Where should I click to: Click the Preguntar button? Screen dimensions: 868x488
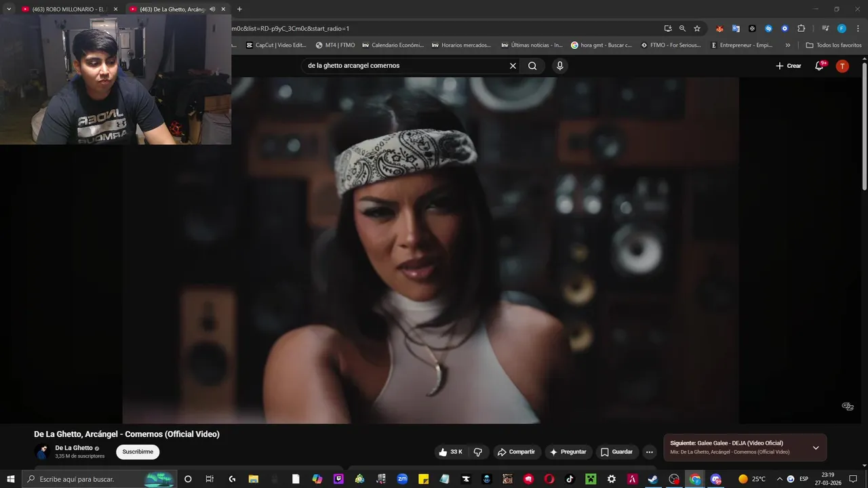[568, 452]
